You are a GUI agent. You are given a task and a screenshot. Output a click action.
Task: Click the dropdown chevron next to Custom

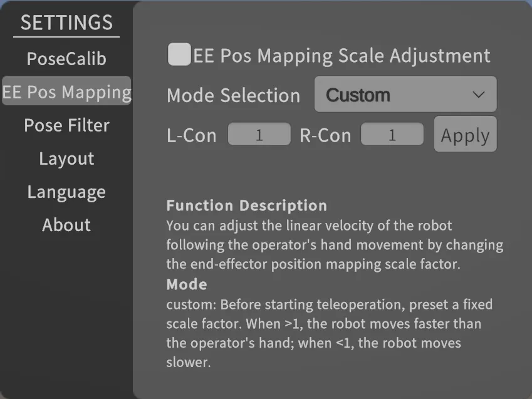click(478, 95)
